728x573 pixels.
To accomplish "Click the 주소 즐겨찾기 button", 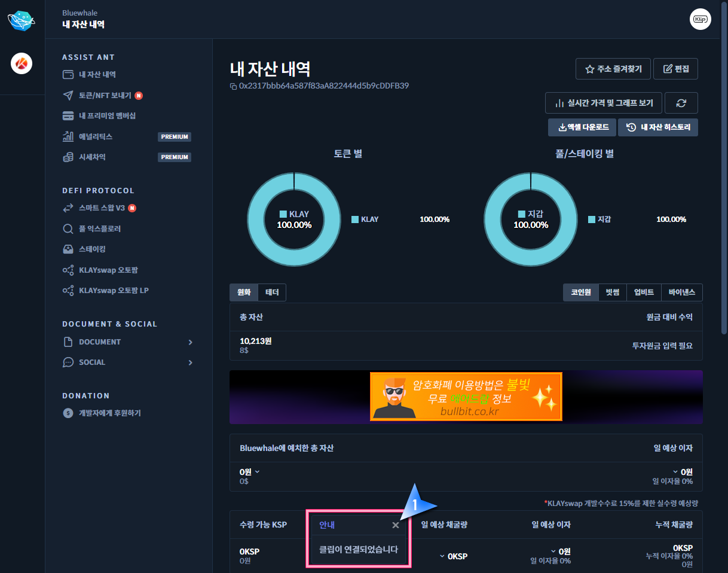I will pyautogui.click(x=613, y=69).
